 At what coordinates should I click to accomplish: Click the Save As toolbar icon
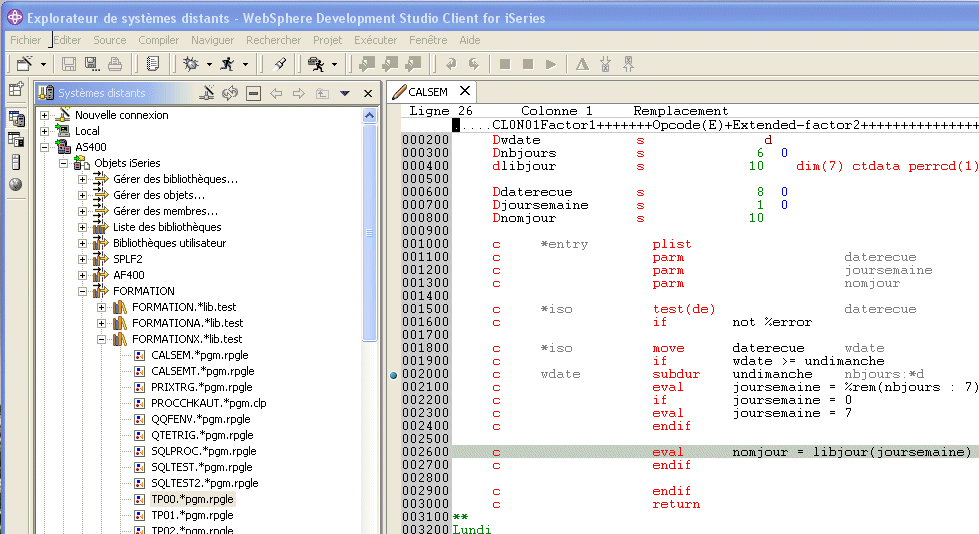92,64
